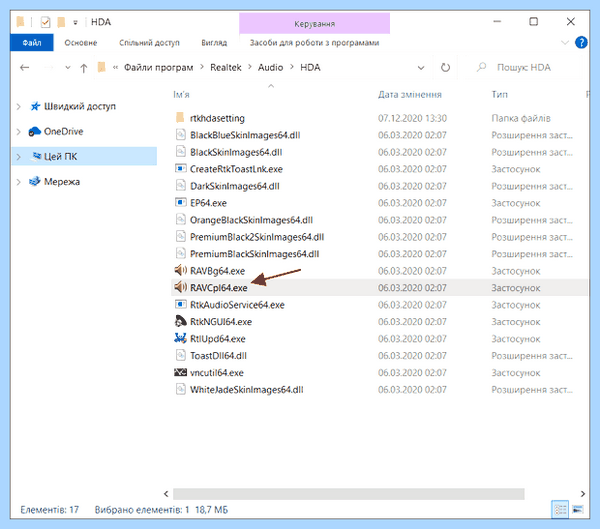Click the Папка файлів type cell
The width and height of the screenshot is (600, 529).
pyautogui.click(x=521, y=118)
